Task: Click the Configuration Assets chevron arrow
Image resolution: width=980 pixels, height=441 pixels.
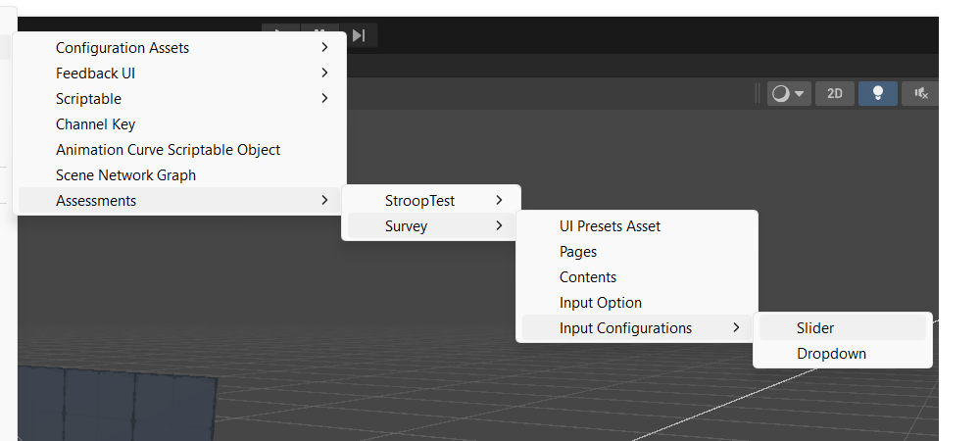Action: [x=324, y=47]
